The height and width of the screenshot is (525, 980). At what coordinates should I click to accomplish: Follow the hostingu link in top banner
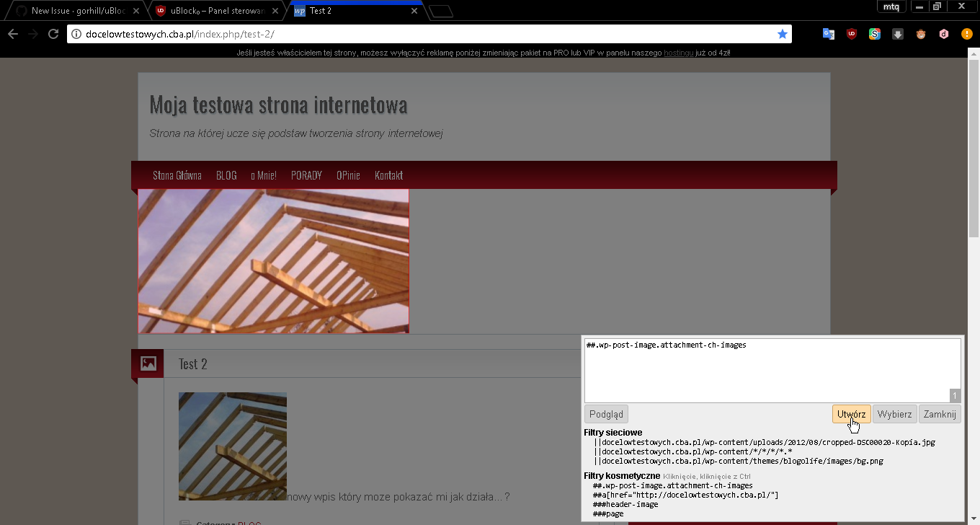coord(679,53)
